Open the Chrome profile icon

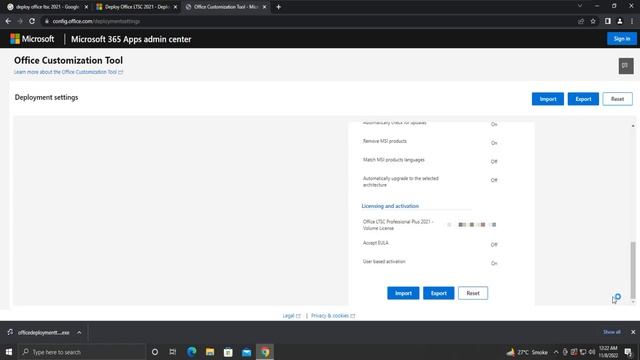tap(620, 21)
